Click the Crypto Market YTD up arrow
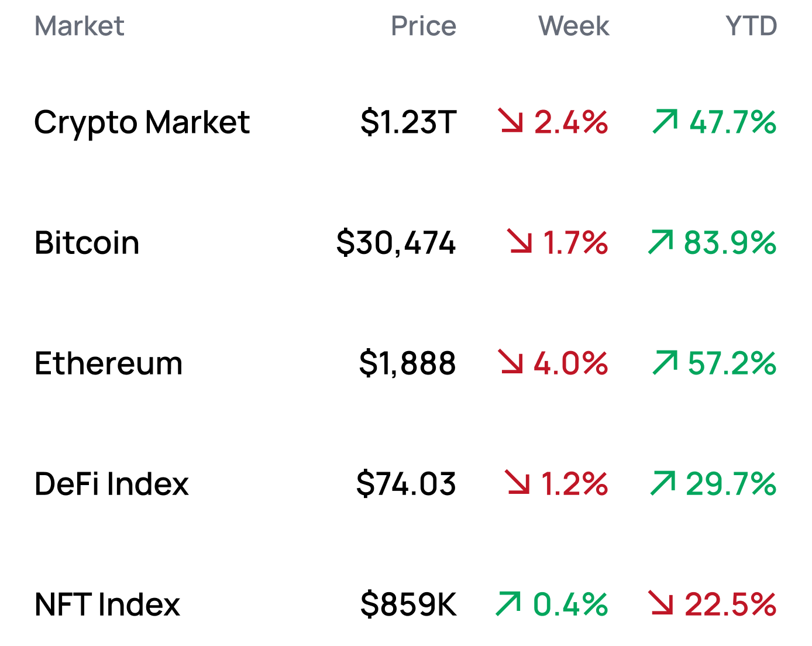This screenshot has width=812, height=646. coord(665,121)
